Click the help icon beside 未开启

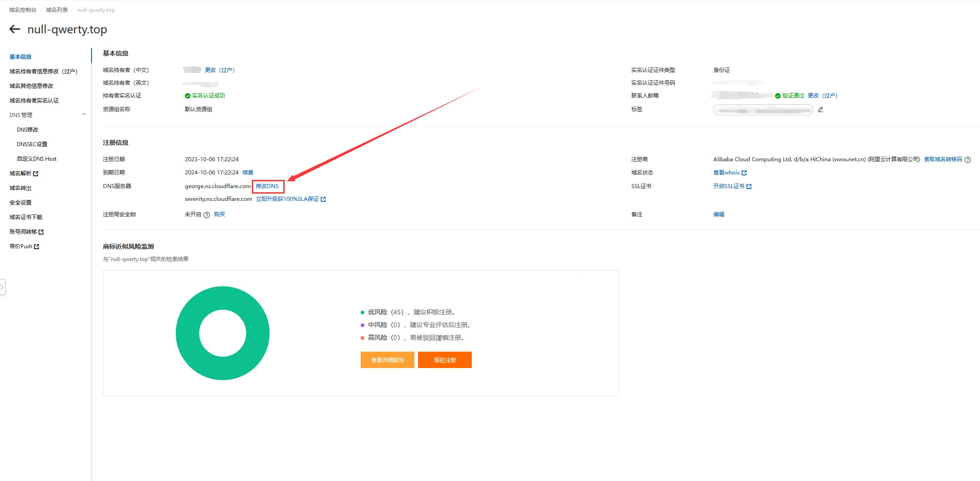207,215
